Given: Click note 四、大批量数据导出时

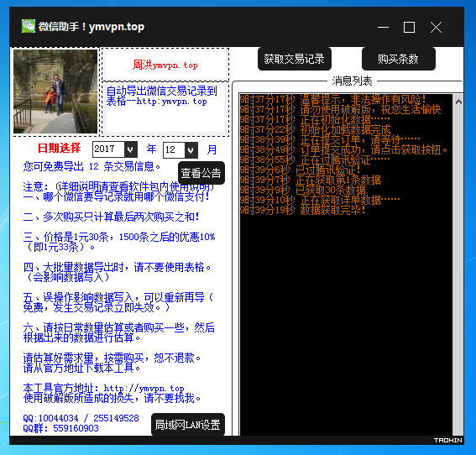Looking at the screenshot, I should [118, 272].
